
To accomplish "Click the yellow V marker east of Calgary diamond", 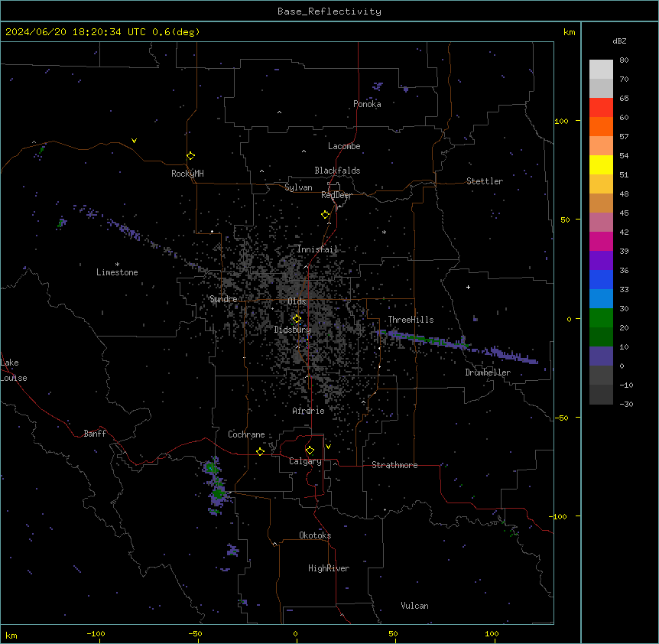I will [x=328, y=447].
